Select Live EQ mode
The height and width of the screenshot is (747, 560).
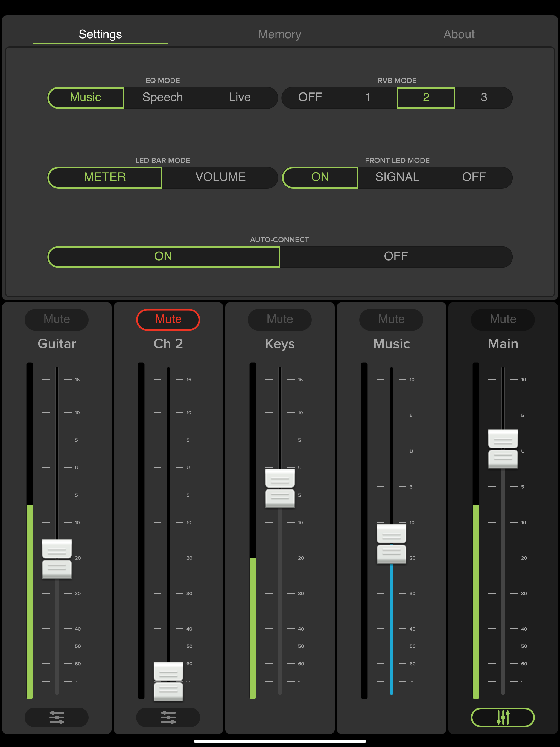[240, 98]
